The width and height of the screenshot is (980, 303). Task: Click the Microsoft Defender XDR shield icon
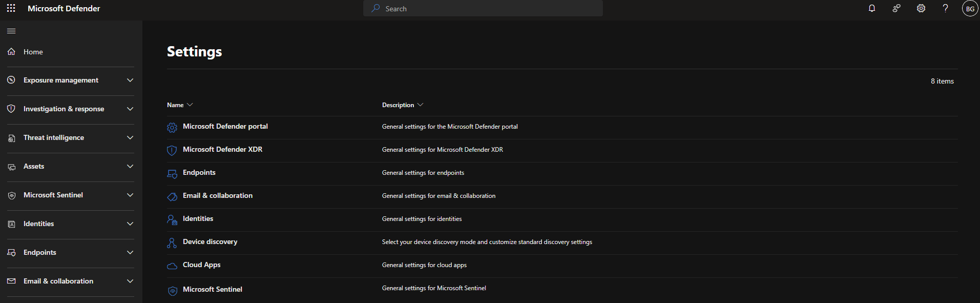tap(172, 150)
